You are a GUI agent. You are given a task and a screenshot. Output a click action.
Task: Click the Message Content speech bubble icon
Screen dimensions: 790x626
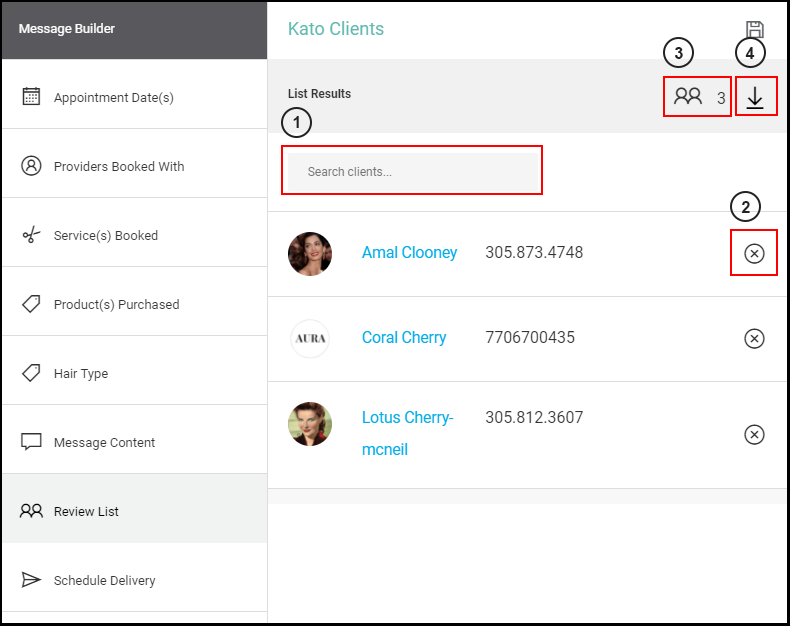31,442
